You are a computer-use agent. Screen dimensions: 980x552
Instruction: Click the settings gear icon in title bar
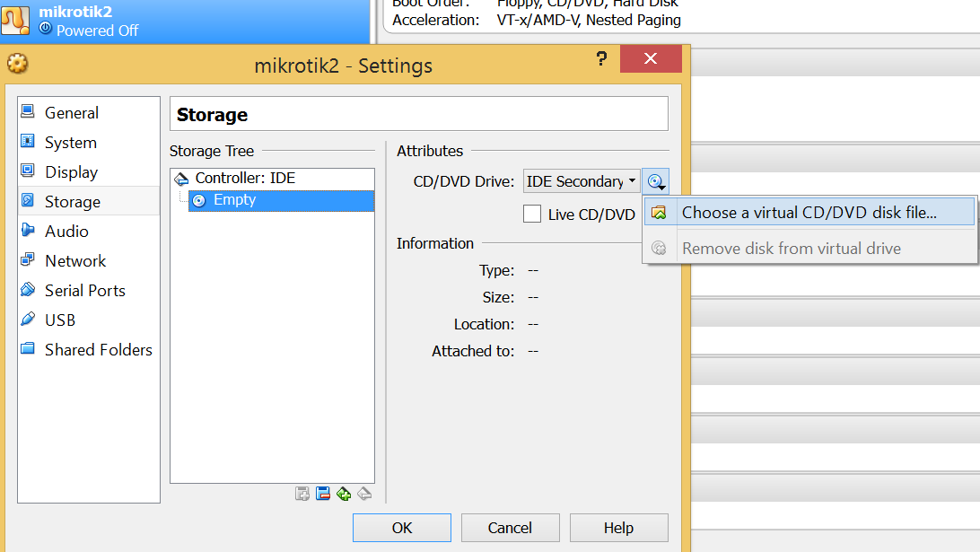(18, 64)
